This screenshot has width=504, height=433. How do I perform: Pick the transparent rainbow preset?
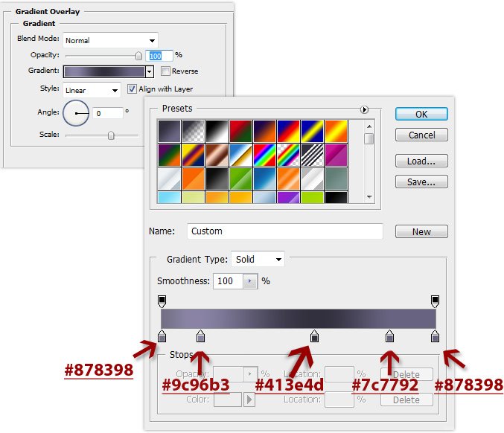coord(288,155)
